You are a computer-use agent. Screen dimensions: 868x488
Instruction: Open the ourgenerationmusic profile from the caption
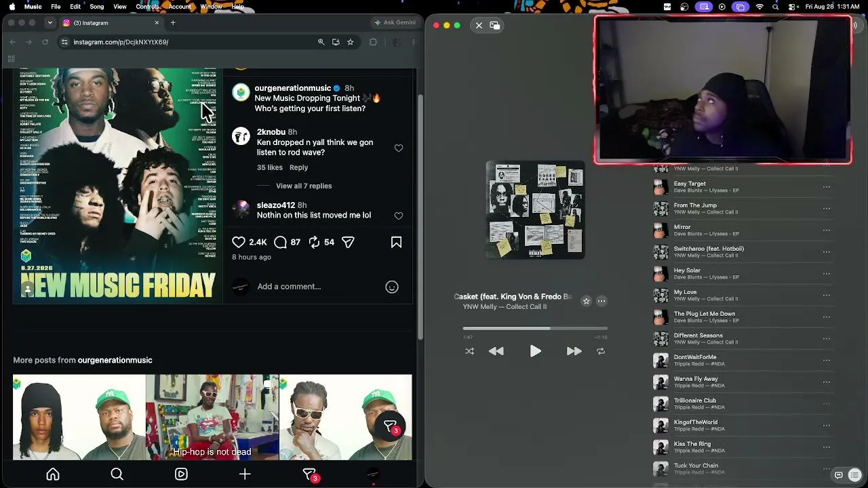(293, 88)
